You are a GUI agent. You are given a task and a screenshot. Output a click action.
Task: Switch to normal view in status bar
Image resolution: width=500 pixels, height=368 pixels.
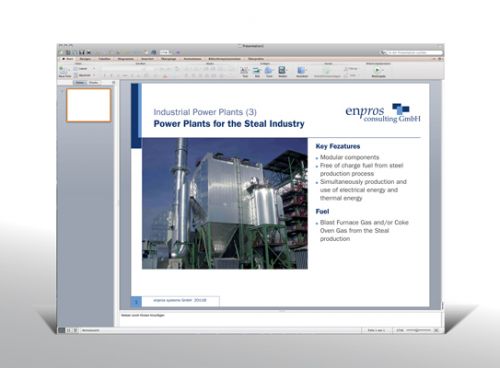point(62,330)
